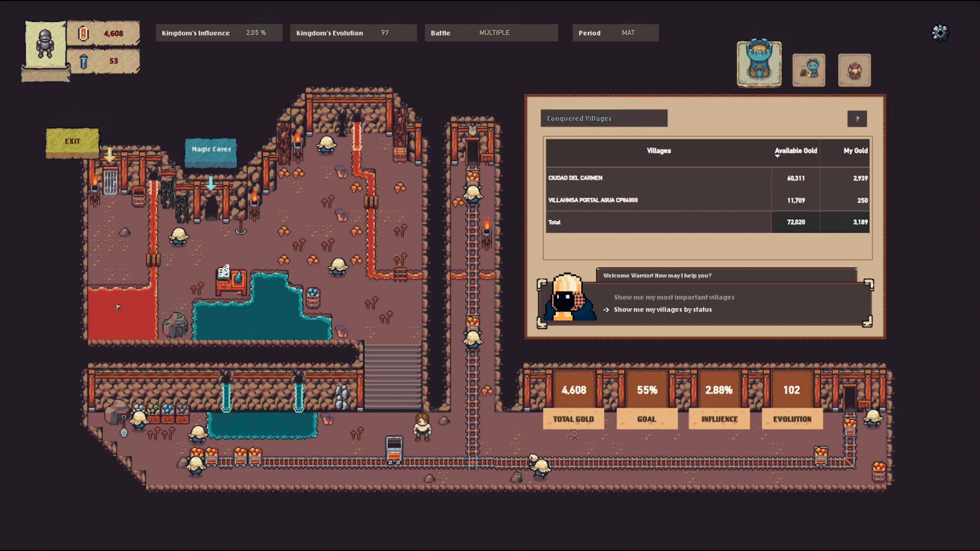Select the blue miner character icon
This screenshot has width=980, height=551.
click(809, 70)
